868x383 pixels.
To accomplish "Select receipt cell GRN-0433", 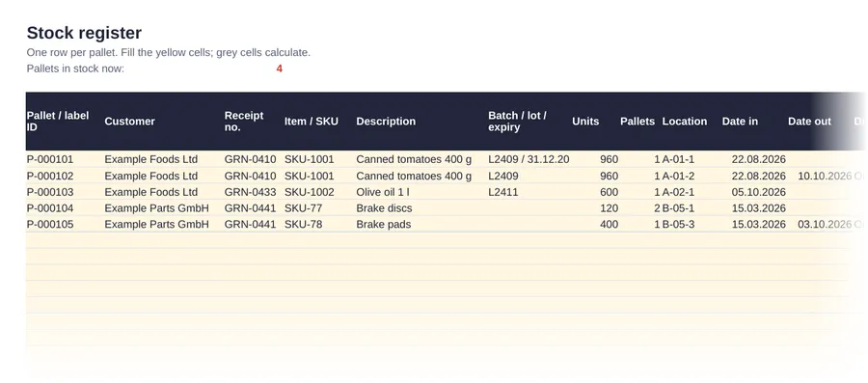I will tap(250, 192).
